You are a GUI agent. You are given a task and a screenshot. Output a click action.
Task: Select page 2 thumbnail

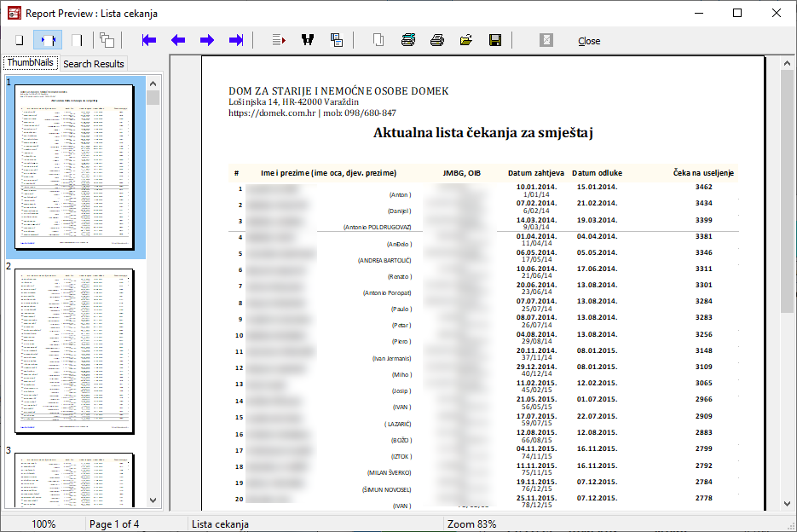pyautogui.click(x=75, y=350)
